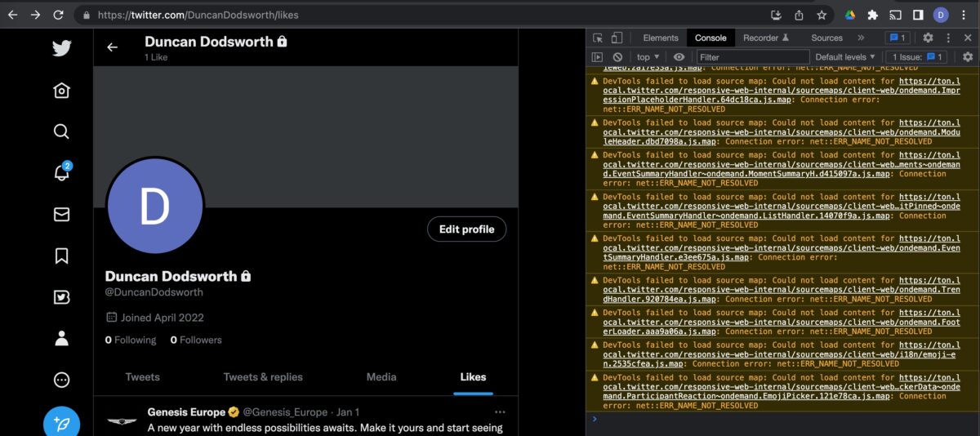Click the share page icon in address bar
This screenshot has width=980, height=436.
(799, 15)
